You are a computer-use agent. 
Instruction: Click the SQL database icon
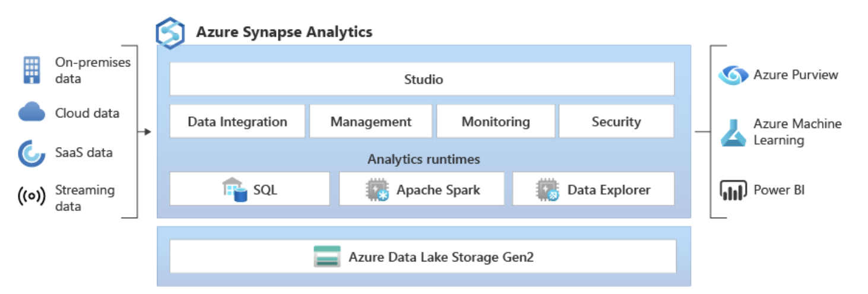tap(235, 190)
